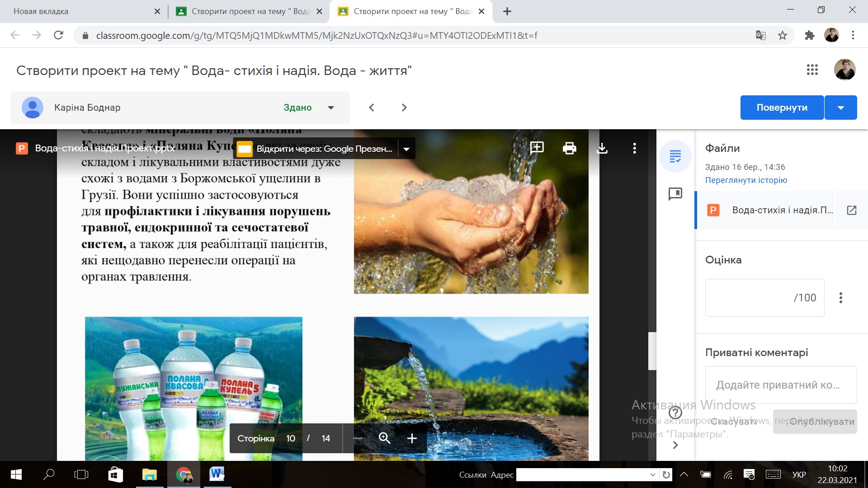The image size is (868, 488).
Task: Click the Google account avatar in Classroom header
Action: coord(844,70)
